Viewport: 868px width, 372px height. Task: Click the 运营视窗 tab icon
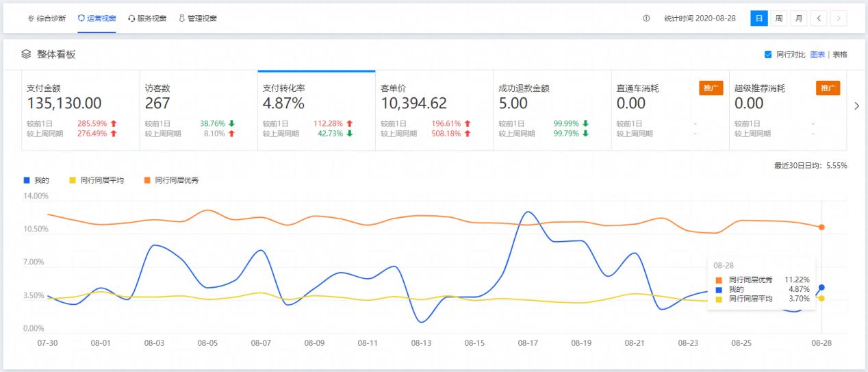click(81, 18)
